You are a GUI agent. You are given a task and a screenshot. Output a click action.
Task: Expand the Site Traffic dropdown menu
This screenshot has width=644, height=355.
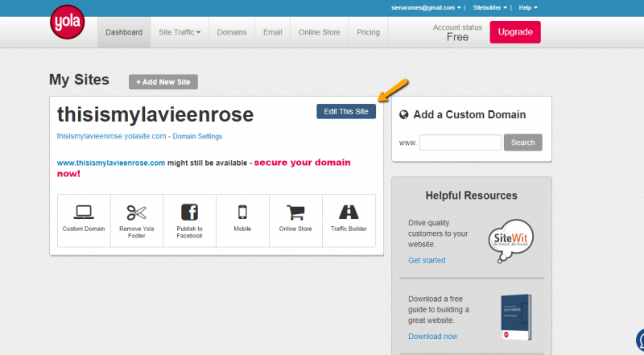(x=180, y=32)
